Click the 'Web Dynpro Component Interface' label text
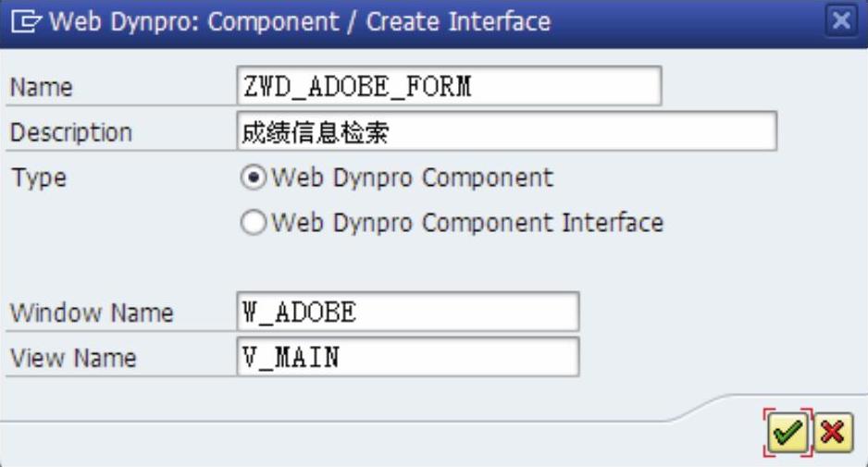This screenshot has width=868, height=467. click(467, 223)
